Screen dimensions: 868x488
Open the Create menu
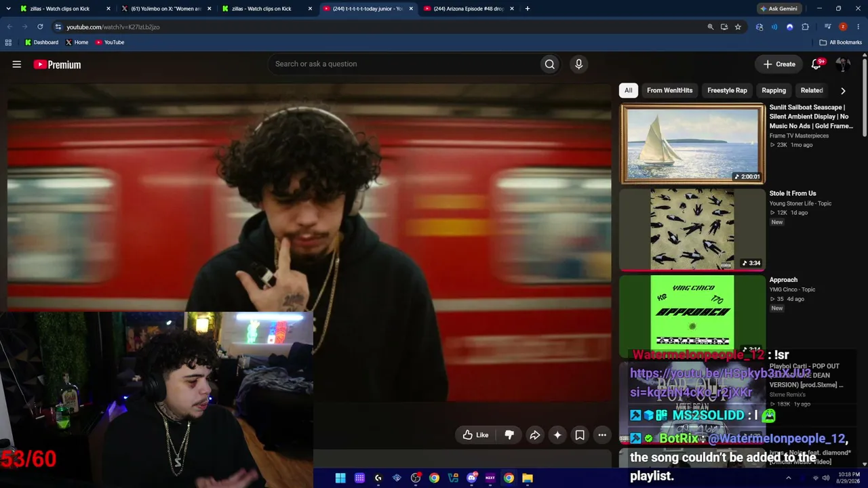[779, 64]
